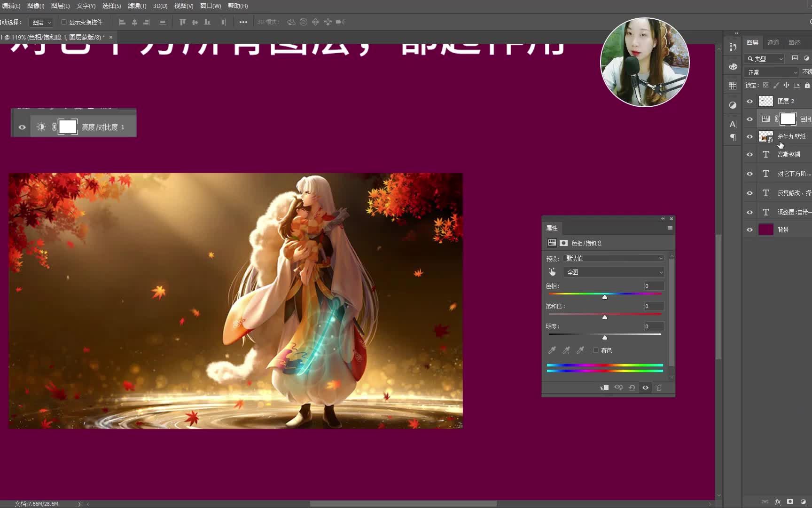Screen dimensions: 812x508
Task: Delete adjustment layer trash icon
Action: pos(659,388)
